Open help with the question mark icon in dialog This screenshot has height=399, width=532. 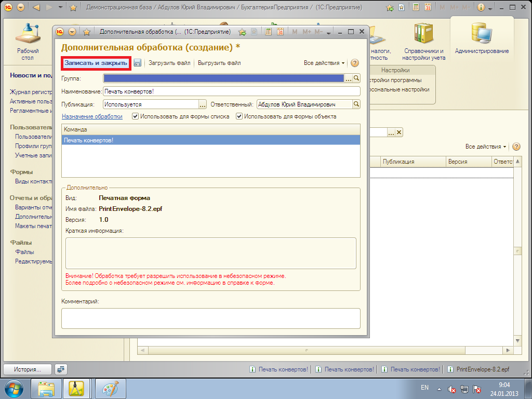pyautogui.click(x=355, y=63)
